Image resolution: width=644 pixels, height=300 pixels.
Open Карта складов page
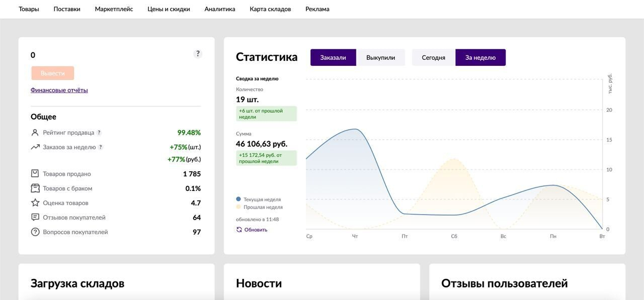click(x=270, y=9)
